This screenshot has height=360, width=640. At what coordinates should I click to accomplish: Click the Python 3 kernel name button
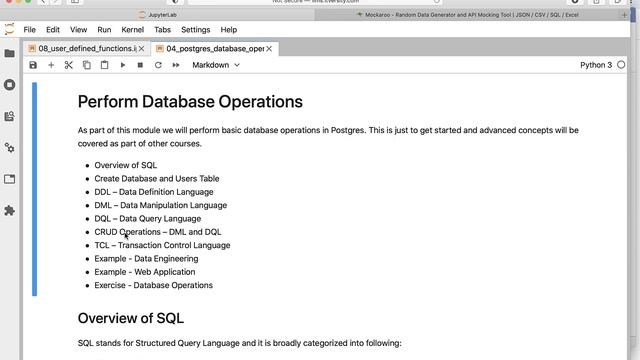[x=596, y=65]
